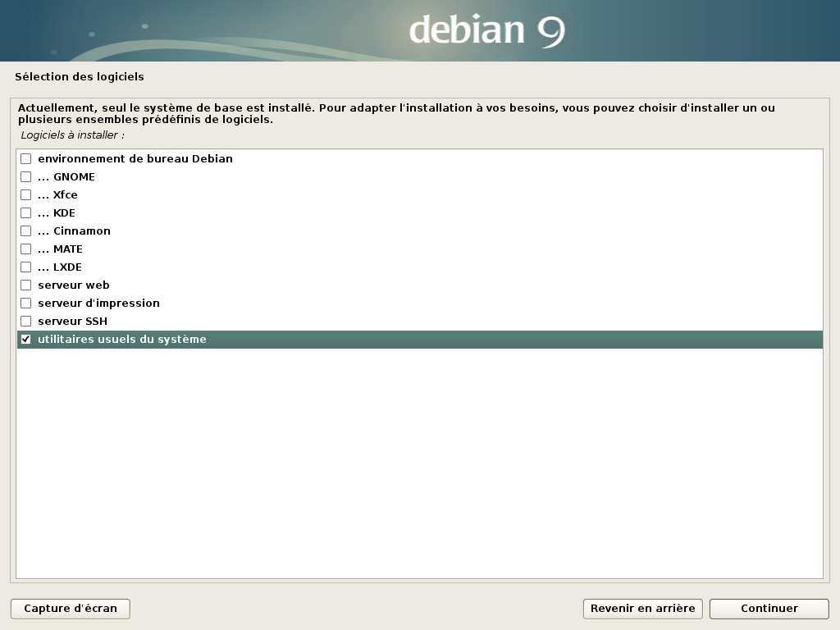Tick the serveur web checkbox

pos(25,285)
